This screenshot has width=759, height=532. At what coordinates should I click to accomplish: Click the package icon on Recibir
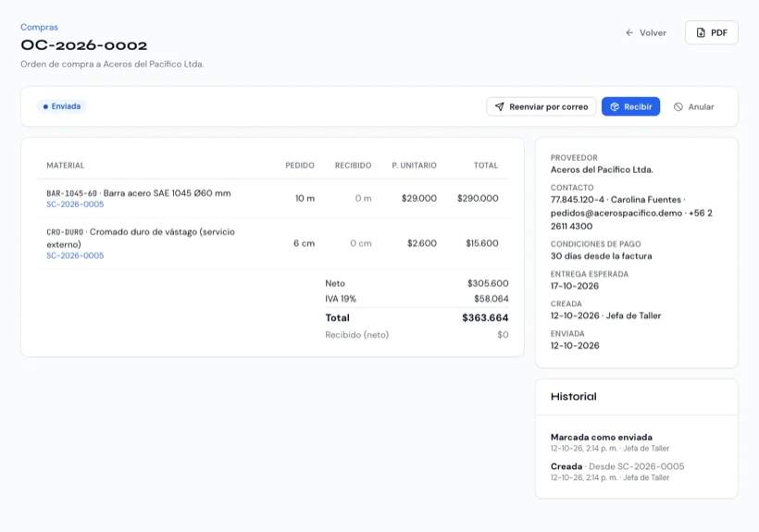(x=615, y=107)
